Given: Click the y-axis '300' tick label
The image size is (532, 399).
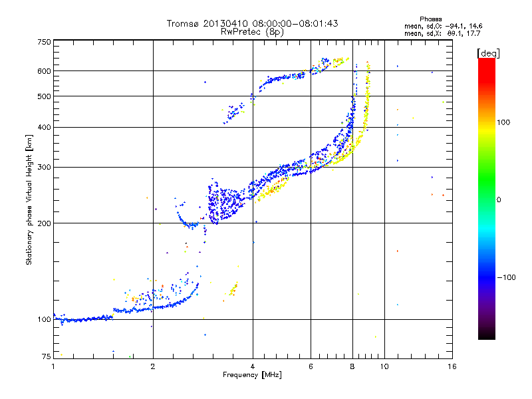Looking at the screenshot, I should click(x=44, y=168).
